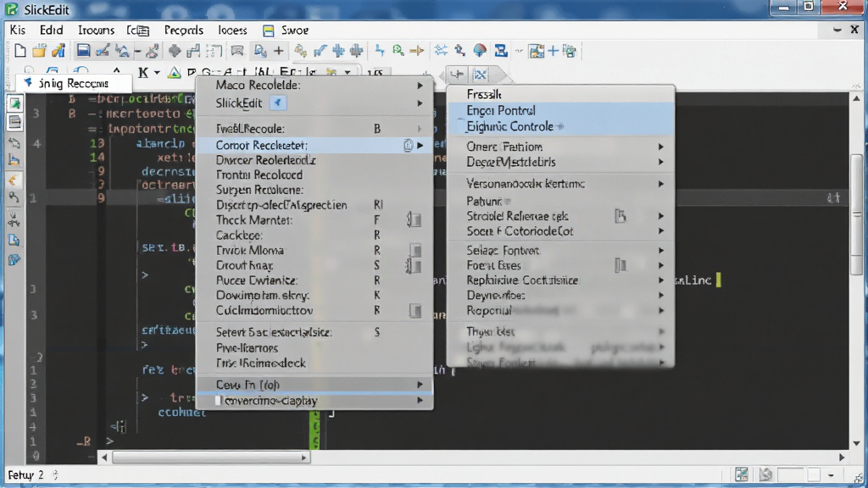Click the vertical scrollbar up arrow
The width and height of the screenshot is (868, 488).
point(856,98)
